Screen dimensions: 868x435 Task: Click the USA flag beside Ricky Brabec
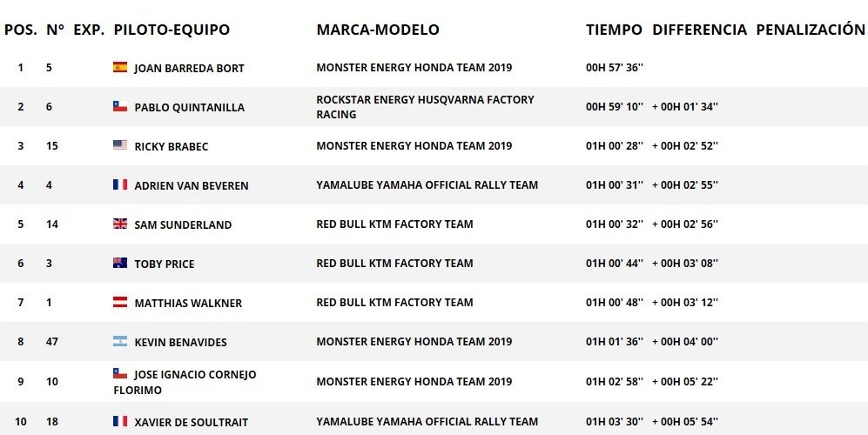[x=120, y=145]
